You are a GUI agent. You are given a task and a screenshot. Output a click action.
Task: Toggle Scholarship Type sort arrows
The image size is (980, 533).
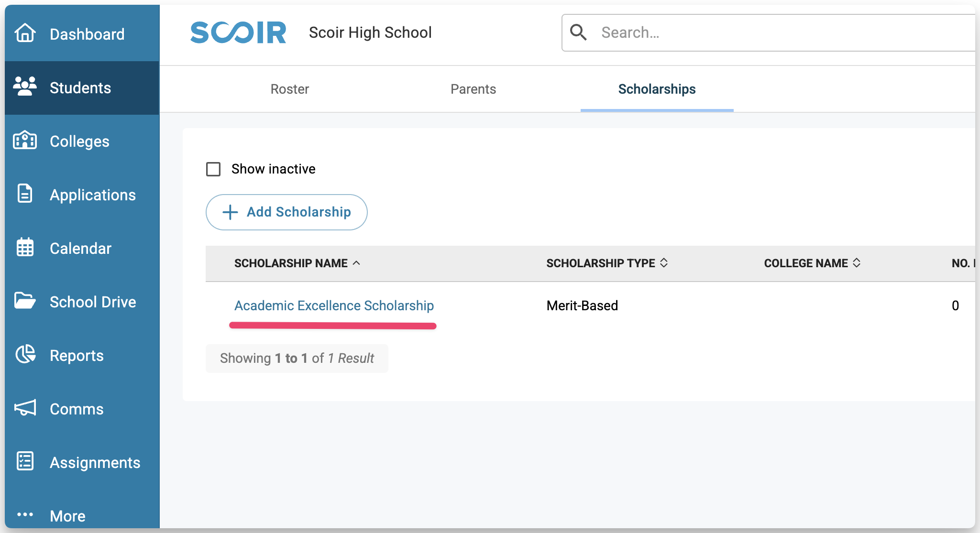664,263
